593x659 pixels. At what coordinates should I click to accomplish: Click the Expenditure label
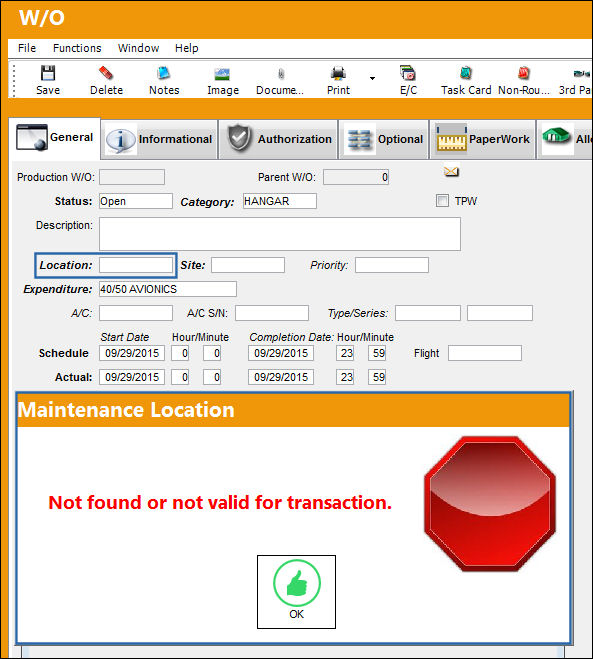tap(58, 289)
